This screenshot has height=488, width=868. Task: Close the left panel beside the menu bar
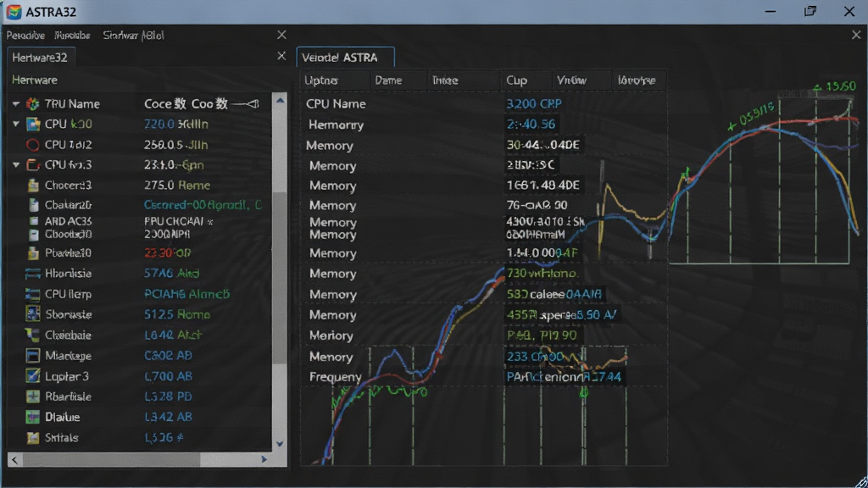[281, 35]
